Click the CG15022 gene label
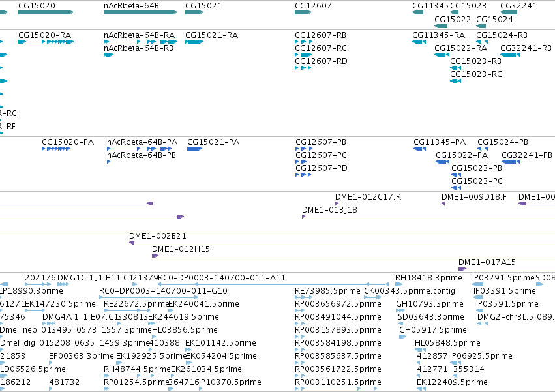 click(453, 19)
